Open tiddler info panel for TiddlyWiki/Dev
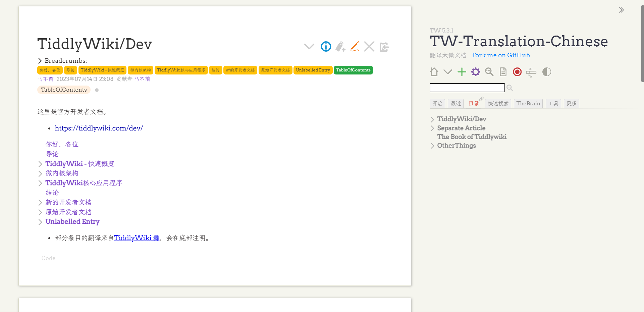The width and height of the screenshot is (644, 312). coord(326,47)
